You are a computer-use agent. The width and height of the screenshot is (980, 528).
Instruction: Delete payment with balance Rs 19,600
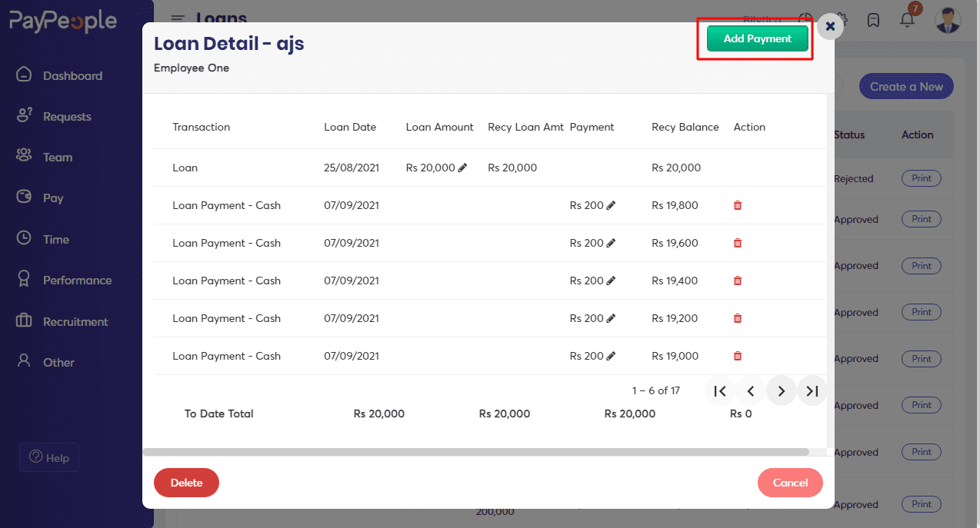738,243
